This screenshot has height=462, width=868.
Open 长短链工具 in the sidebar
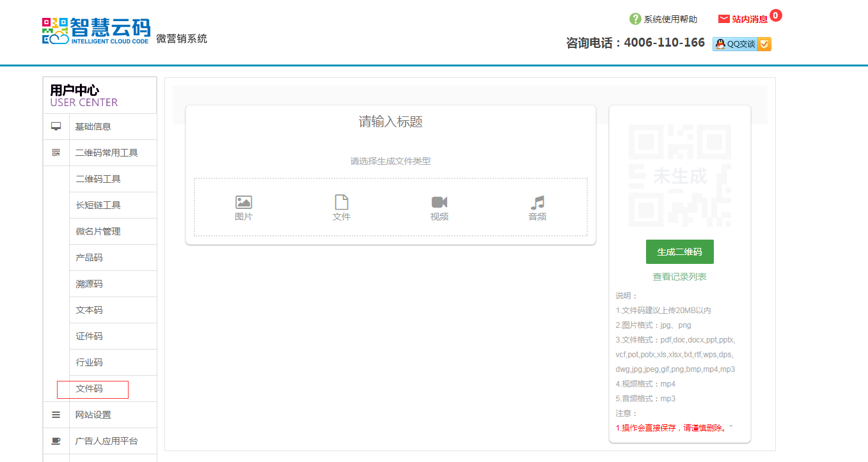coord(99,205)
